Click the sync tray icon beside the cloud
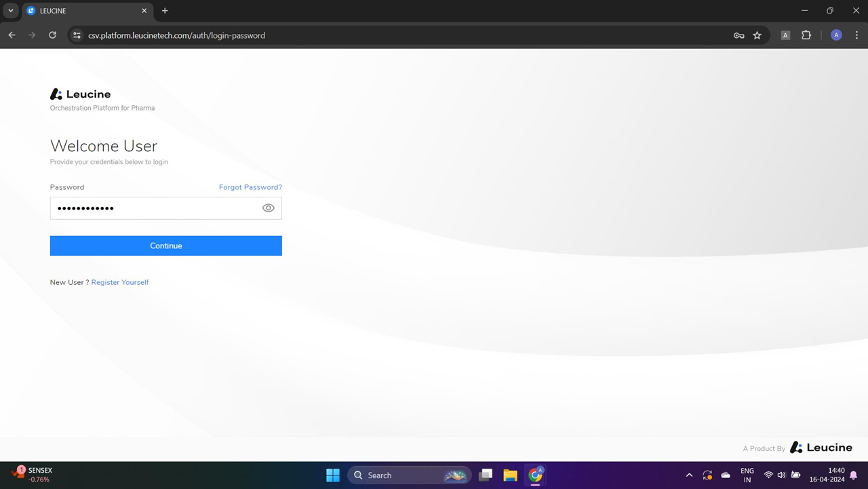 tap(707, 475)
